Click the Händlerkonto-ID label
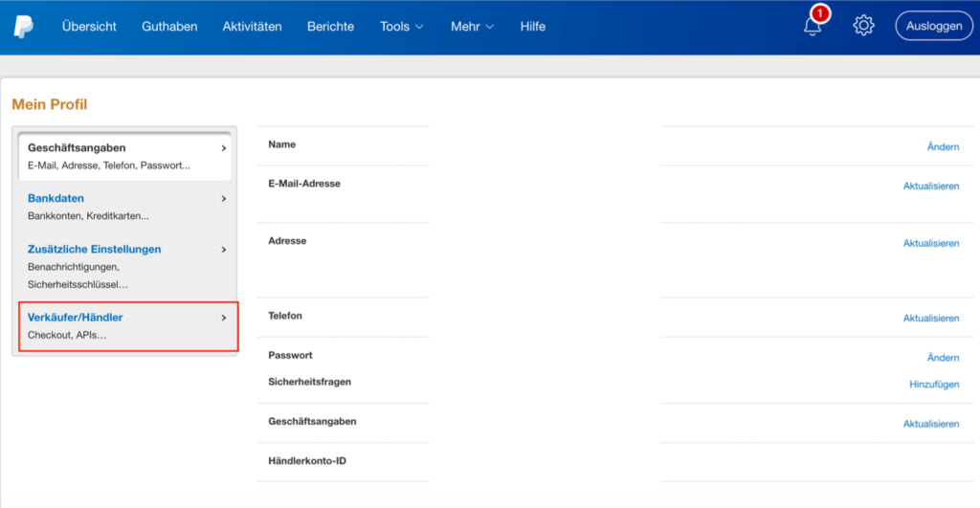Screen dimensions: 980x508 307,460
